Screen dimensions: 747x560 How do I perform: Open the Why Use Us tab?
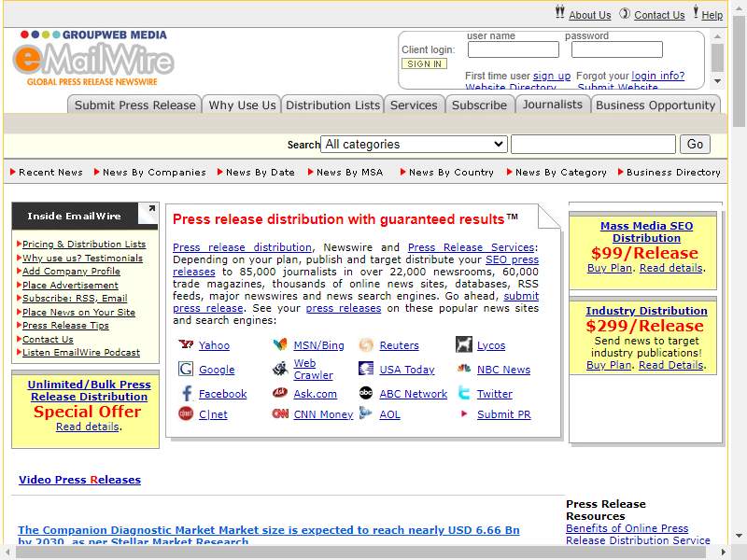coord(242,105)
